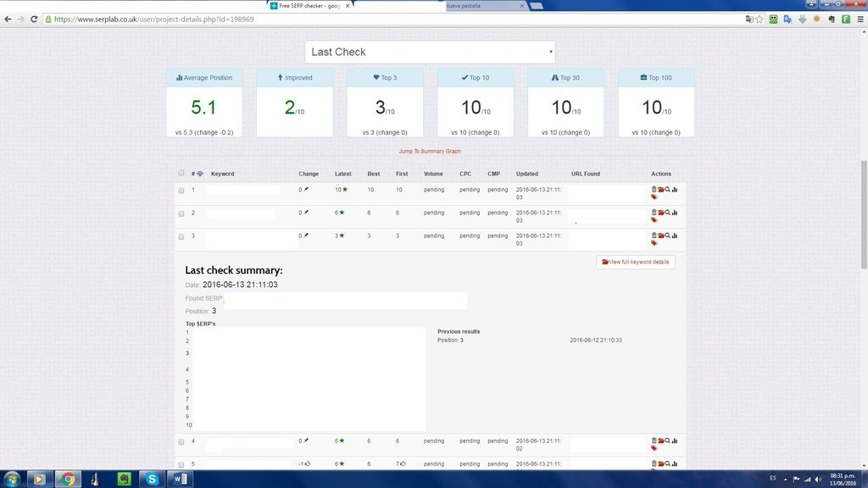
Task: Open the translate page icon in address bar
Action: tap(749, 19)
